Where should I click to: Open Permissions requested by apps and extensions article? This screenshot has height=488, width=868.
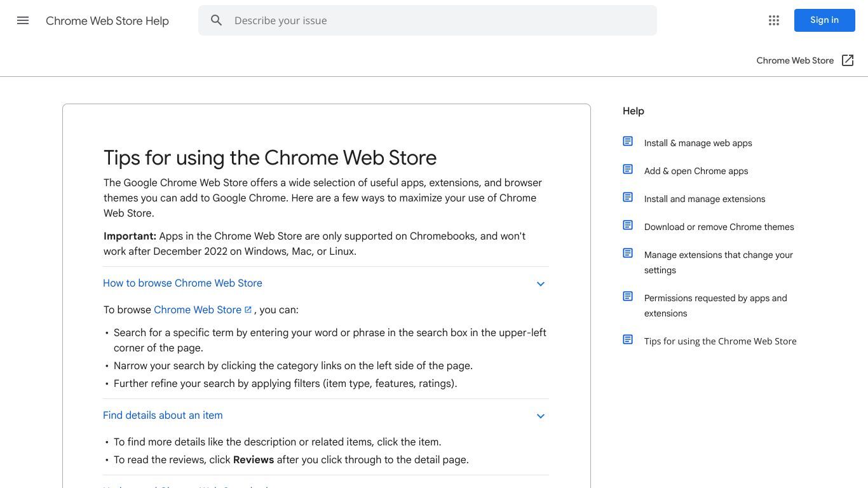pos(715,306)
